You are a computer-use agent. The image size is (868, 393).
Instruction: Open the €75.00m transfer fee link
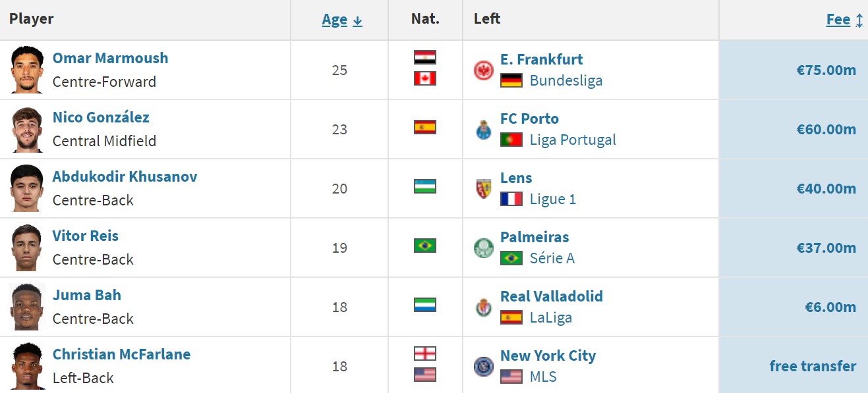coord(826,70)
